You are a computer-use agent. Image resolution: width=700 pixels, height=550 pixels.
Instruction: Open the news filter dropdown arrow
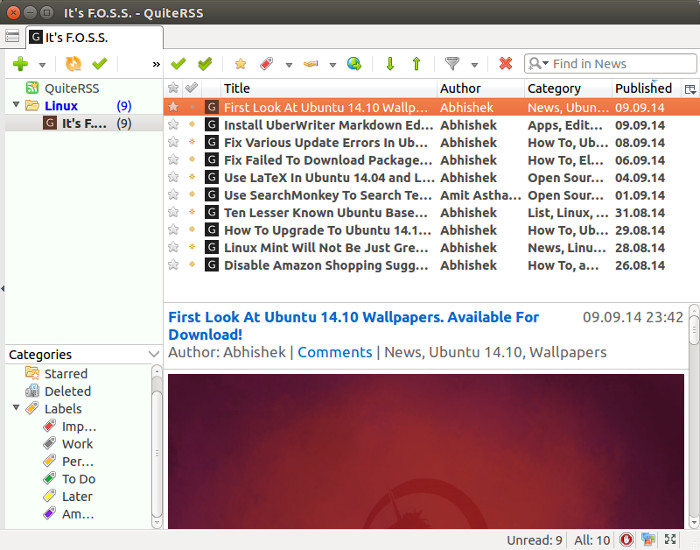475,65
